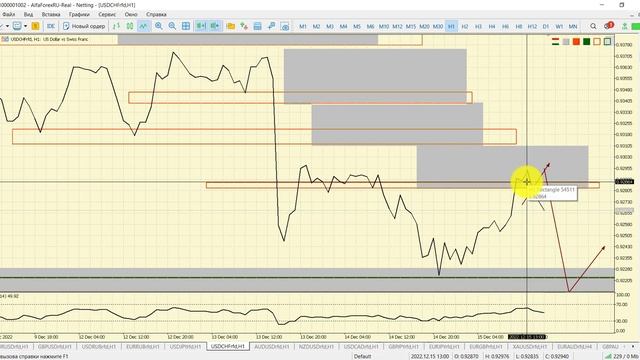Switch to the XAUUSDrfd,H1 chart tab

pos(529,347)
